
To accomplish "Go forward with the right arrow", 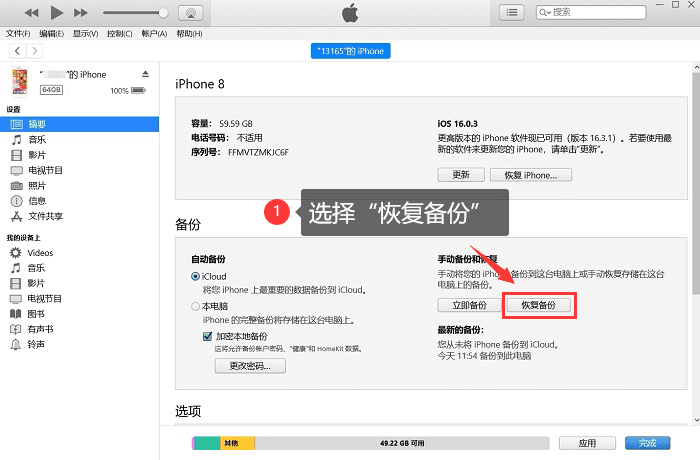I will (35, 51).
